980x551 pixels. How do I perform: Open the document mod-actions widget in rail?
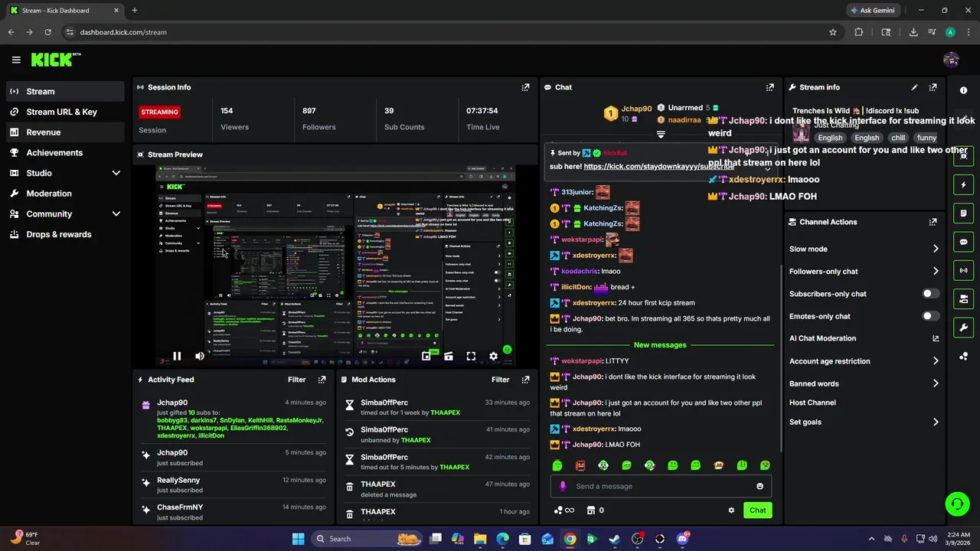[963, 214]
